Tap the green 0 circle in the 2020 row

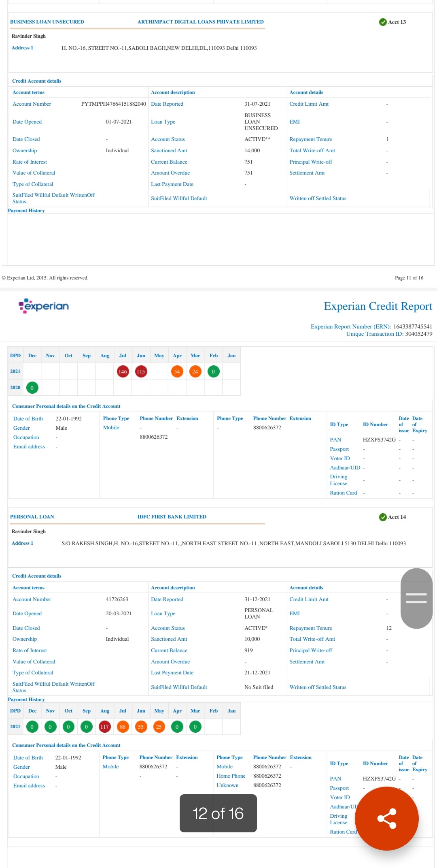point(32,388)
